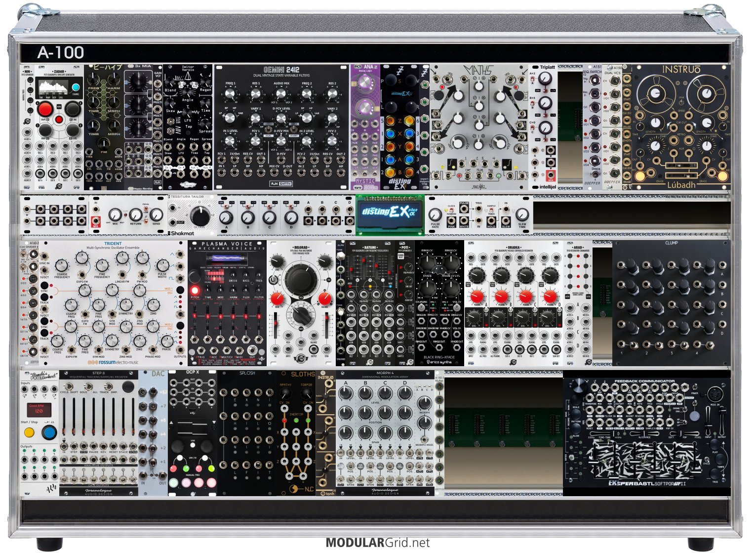Click the large center knob on Belgrad
This screenshot has width=756, height=553.
(x=300, y=280)
